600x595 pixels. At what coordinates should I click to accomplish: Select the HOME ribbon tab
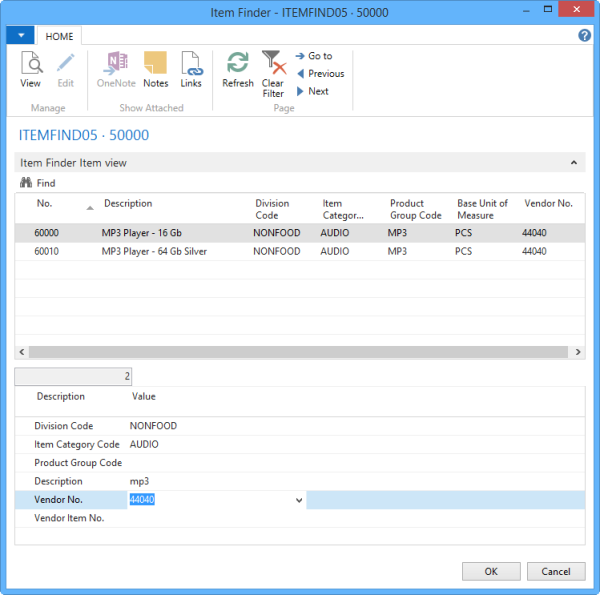(61, 35)
